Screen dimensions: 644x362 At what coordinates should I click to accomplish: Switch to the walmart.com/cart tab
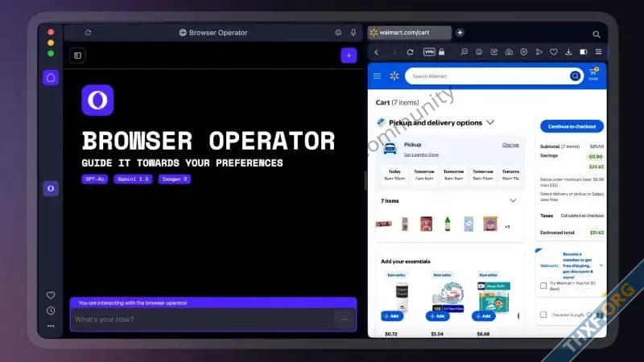click(410, 32)
